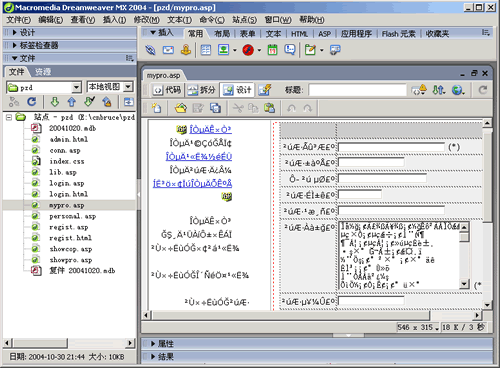Open the pzd site dropdown
Image resolution: width=500 pixels, height=369 pixels.
[x=77, y=88]
